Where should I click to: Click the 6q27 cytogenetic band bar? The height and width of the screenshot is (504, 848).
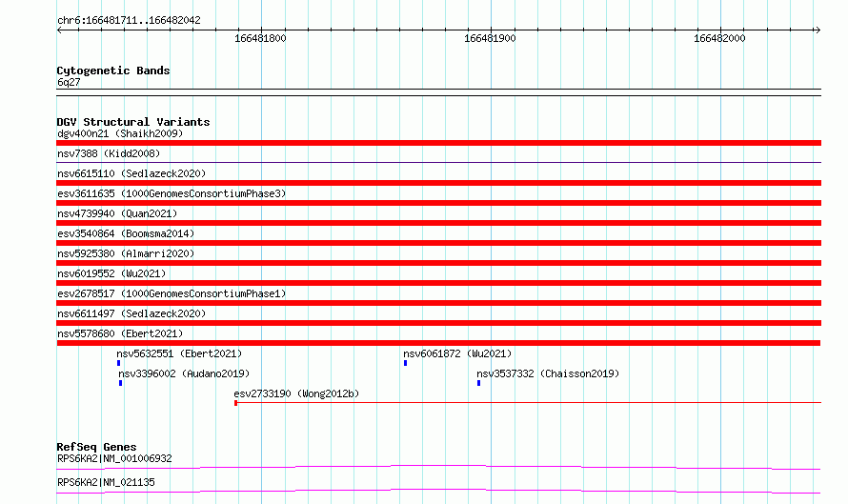pos(438,92)
